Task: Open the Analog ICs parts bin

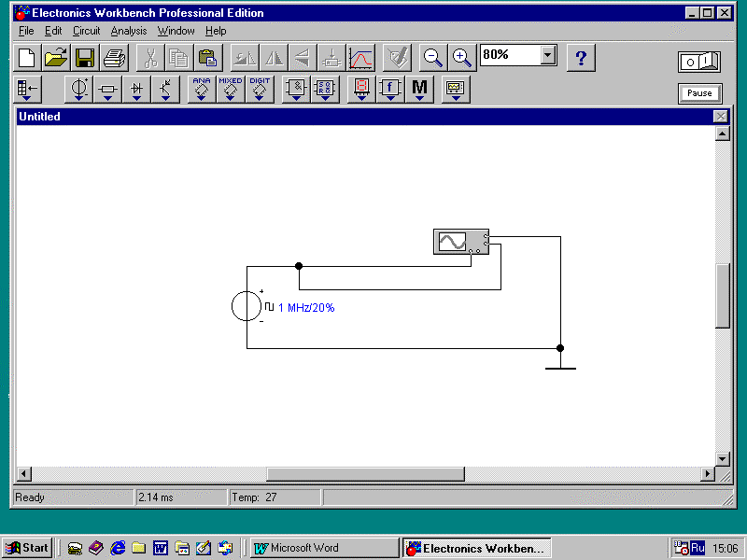Action: pos(202,89)
